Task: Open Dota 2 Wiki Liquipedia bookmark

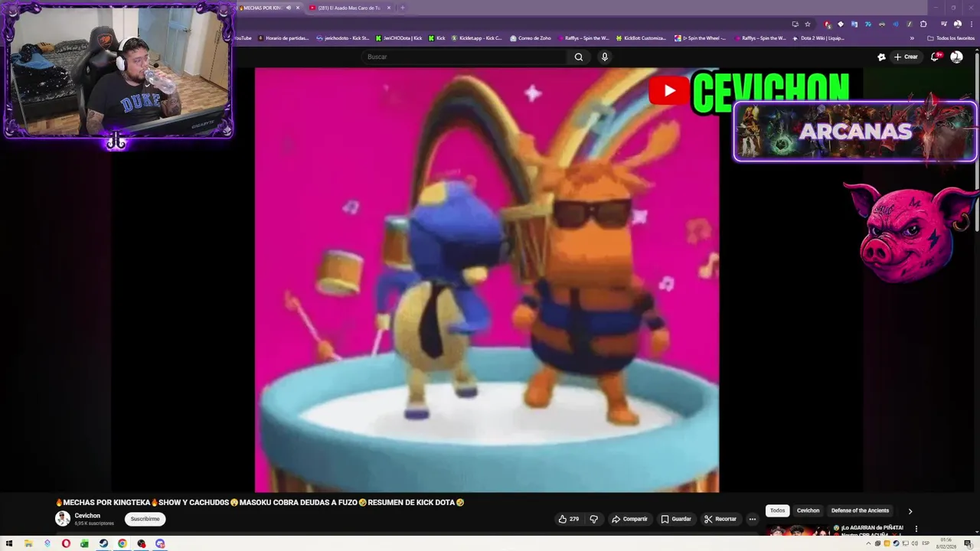Action: pos(818,37)
